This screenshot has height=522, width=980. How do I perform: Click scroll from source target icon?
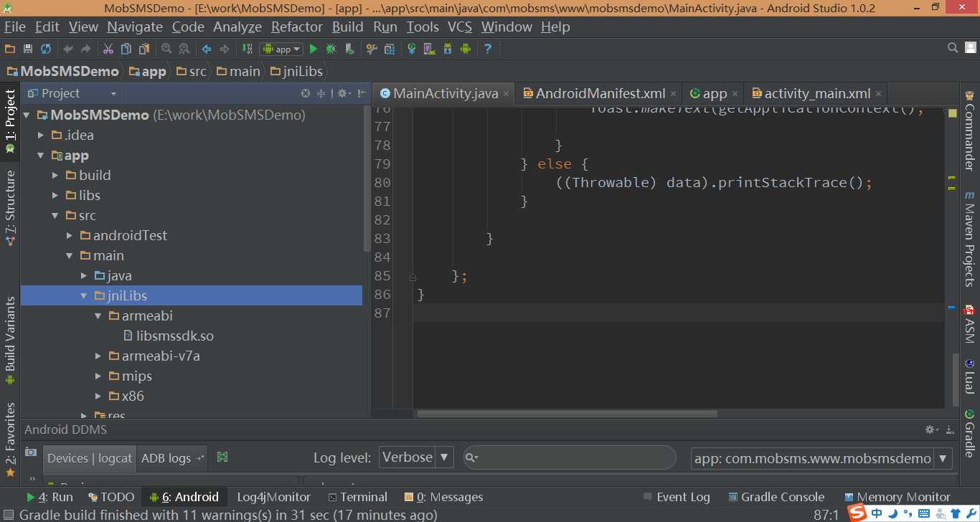coord(306,93)
